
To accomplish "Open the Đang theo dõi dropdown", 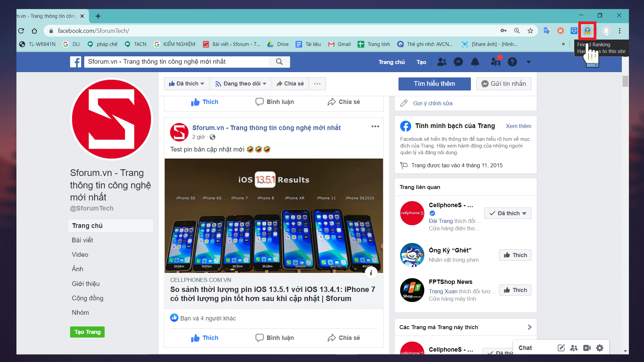I will coord(241,84).
